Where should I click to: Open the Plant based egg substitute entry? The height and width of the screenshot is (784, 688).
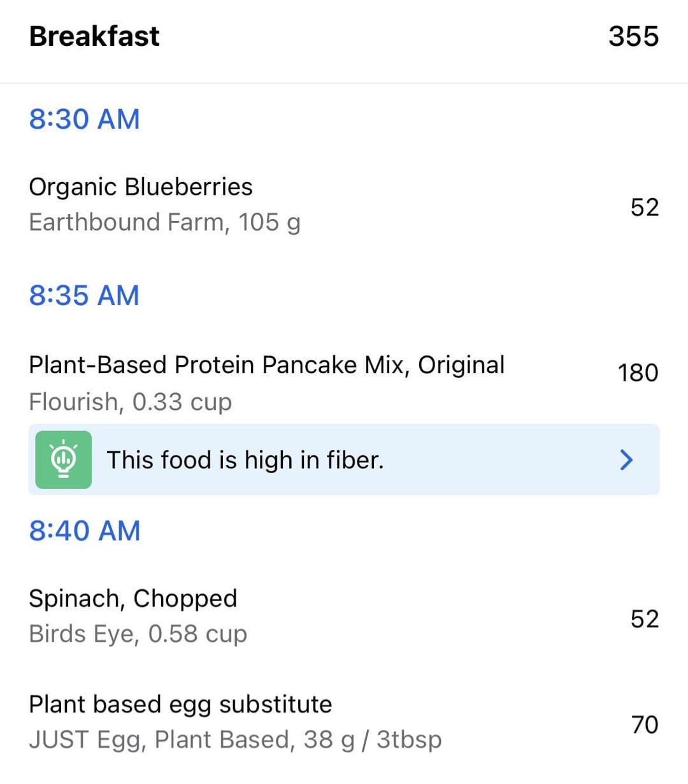click(180, 704)
